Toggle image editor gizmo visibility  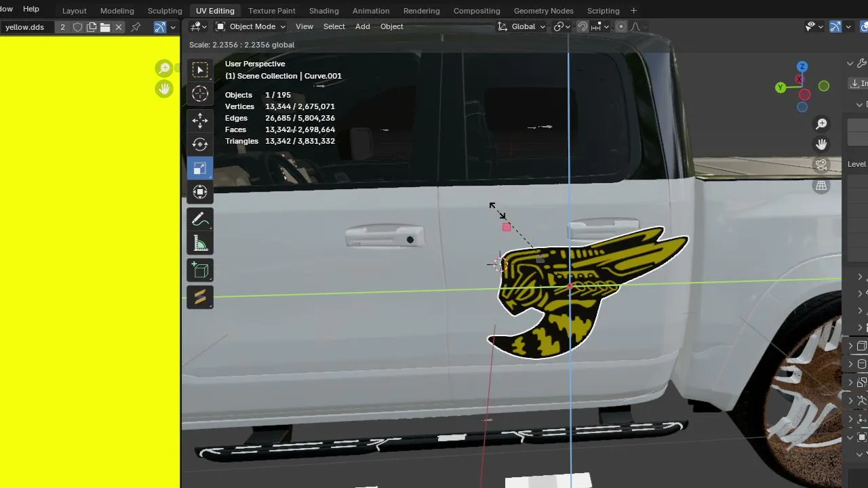click(x=160, y=27)
